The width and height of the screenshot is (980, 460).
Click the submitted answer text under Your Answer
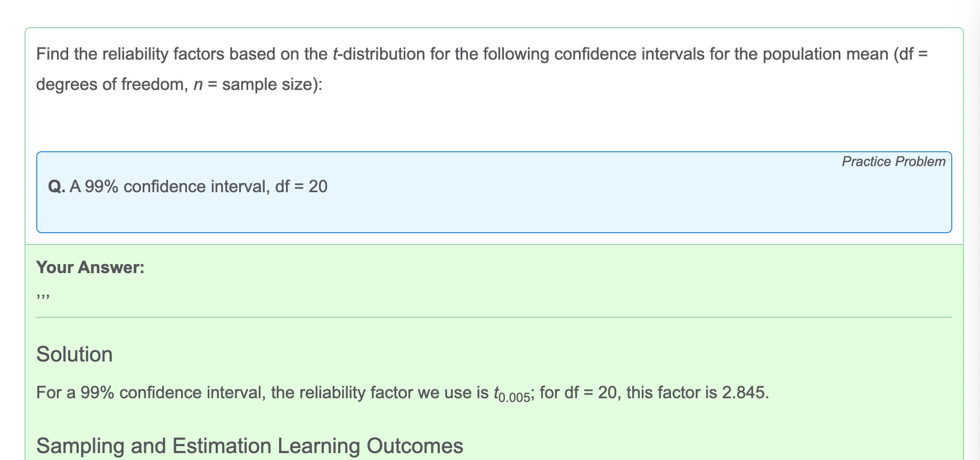[43, 295]
